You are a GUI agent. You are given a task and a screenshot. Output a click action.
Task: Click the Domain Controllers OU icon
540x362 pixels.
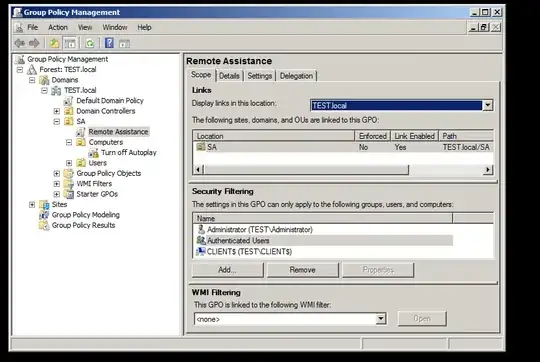coord(69,111)
